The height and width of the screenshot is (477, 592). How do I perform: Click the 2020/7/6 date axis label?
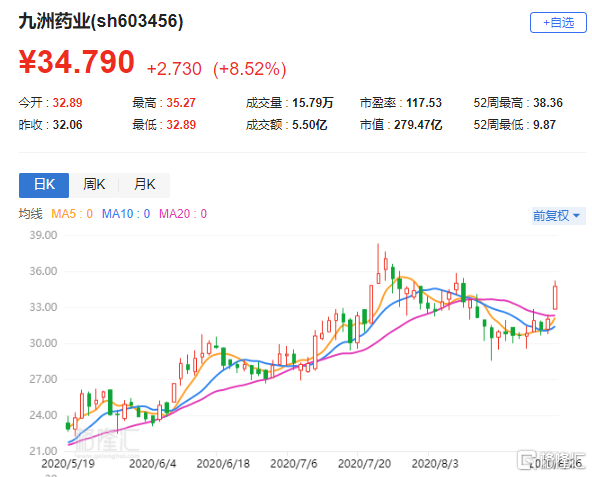click(x=294, y=464)
